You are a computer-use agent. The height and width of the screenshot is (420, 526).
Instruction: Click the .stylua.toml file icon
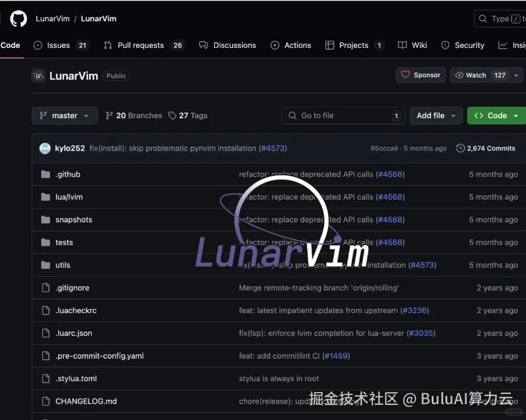(46, 379)
